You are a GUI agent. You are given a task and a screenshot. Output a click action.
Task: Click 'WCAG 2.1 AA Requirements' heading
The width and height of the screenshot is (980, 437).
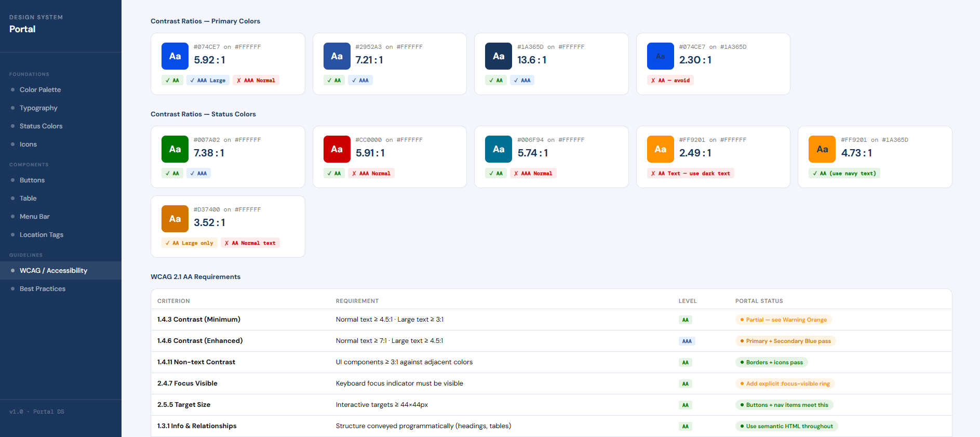coord(195,277)
